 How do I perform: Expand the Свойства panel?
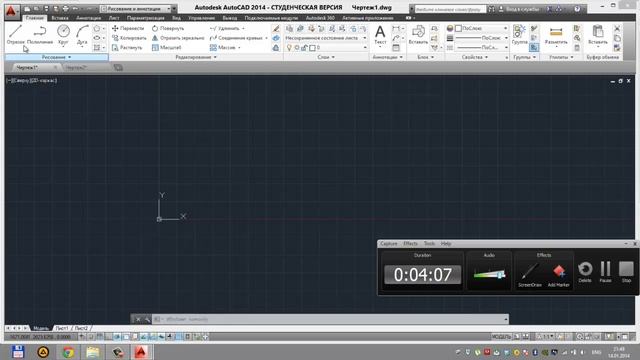[x=475, y=57]
